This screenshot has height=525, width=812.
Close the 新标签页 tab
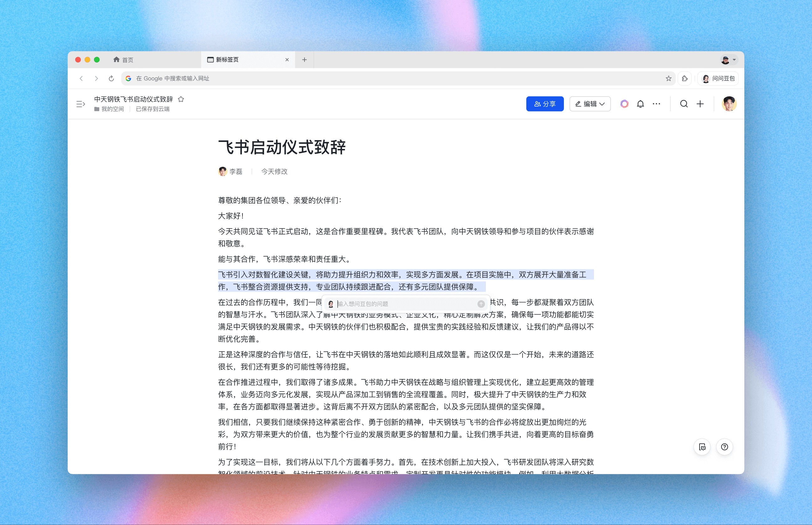(287, 60)
